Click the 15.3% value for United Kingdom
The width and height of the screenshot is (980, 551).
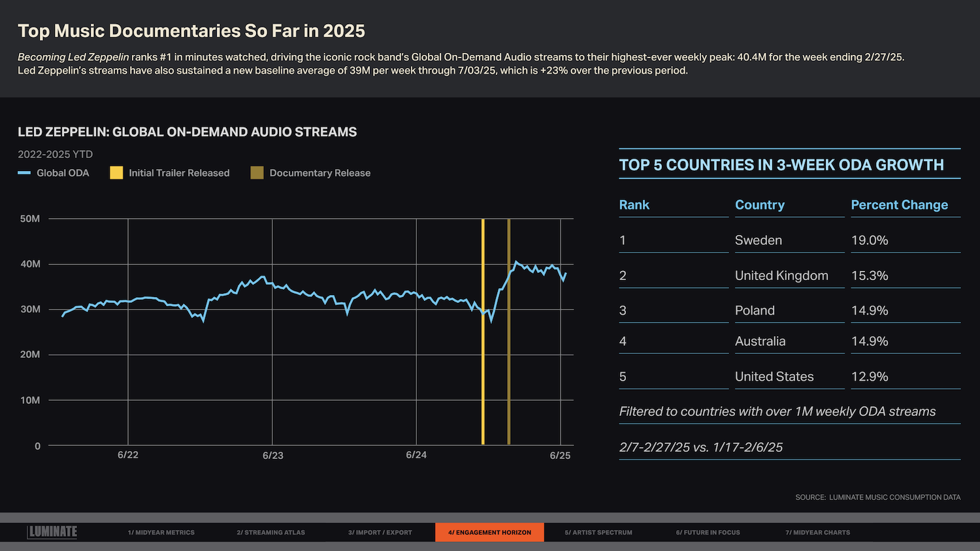(x=870, y=275)
